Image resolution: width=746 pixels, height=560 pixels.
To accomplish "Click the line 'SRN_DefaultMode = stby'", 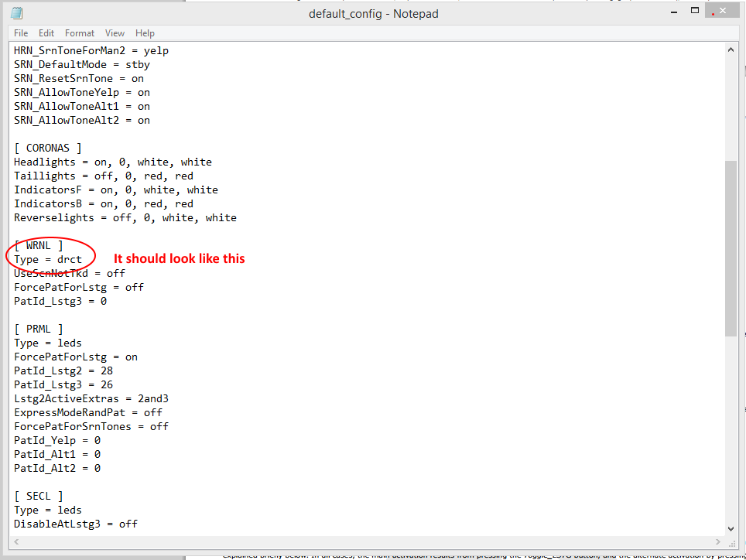I will tap(82, 65).
